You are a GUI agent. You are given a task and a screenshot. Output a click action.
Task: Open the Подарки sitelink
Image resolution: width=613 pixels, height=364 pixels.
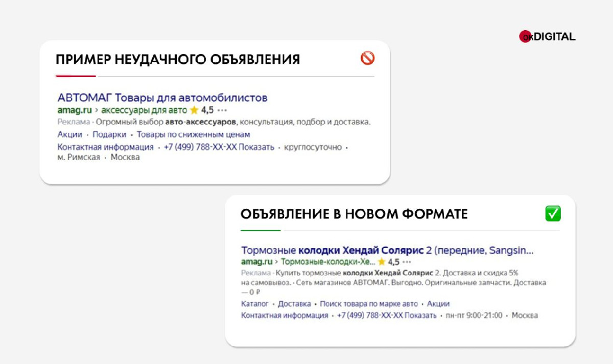(109, 134)
